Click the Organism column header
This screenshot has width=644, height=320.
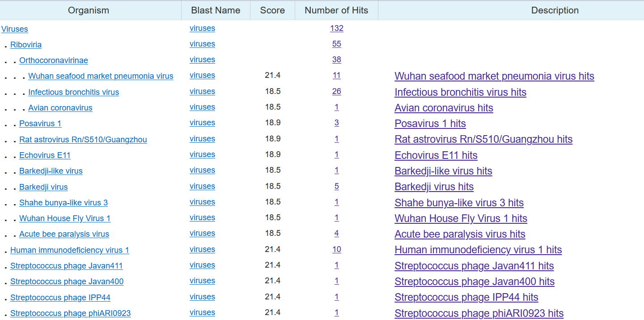89,10
